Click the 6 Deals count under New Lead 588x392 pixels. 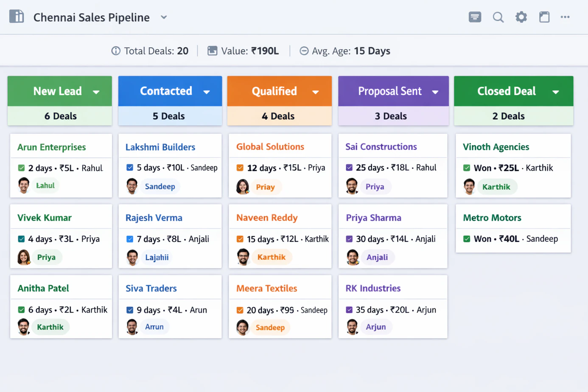(61, 116)
